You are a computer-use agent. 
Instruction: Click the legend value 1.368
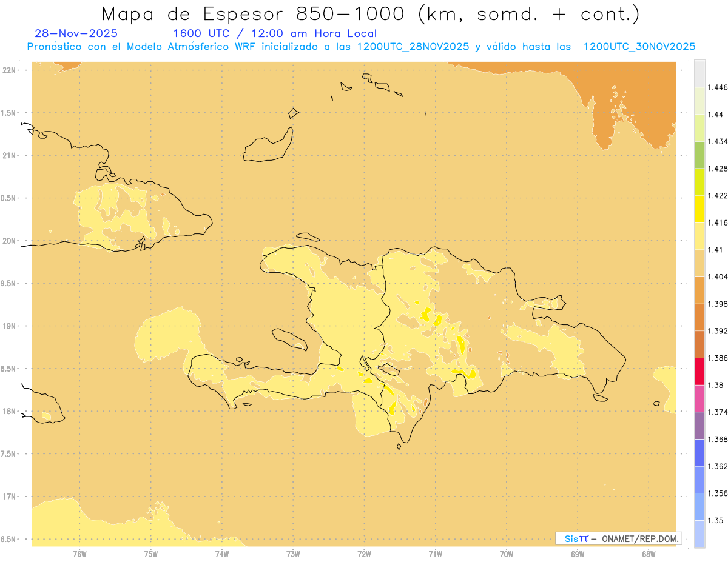click(x=718, y=439)
